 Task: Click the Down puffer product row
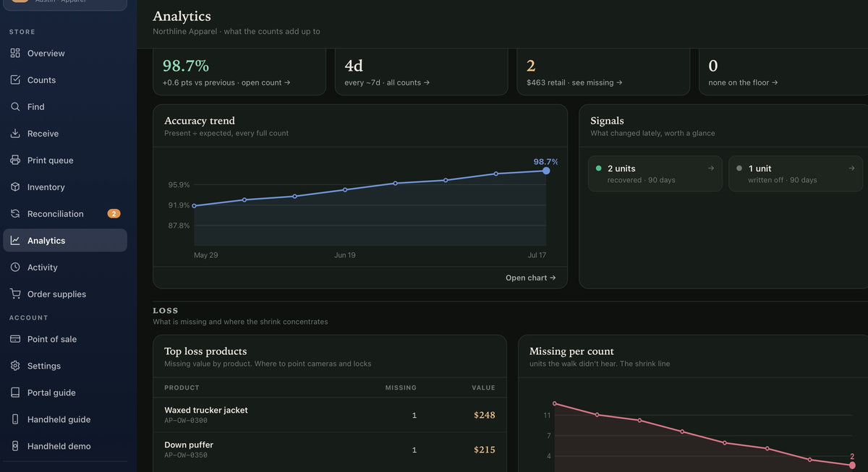pyautogui.click(x=330, y=450)
